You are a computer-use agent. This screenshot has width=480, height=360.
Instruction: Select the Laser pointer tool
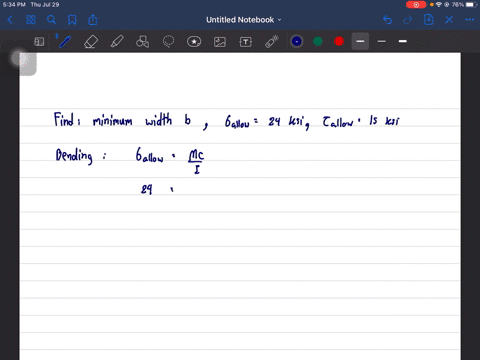(x=272, y=42)
